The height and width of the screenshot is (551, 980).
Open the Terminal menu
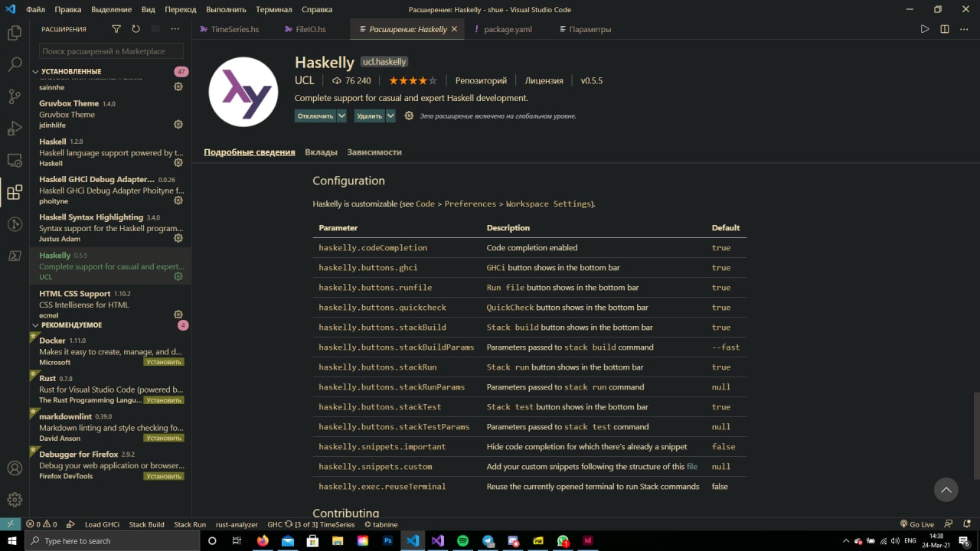[273, 10]
